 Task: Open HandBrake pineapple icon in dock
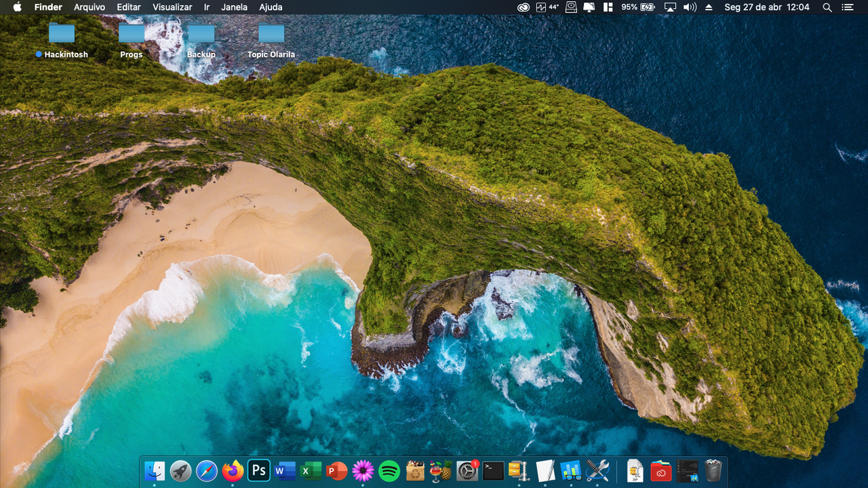click(x=441, y=470)
